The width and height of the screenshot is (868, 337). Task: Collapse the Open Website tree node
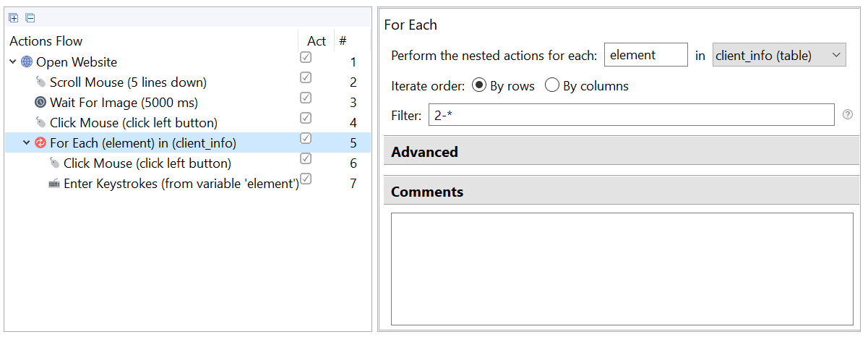13,61
